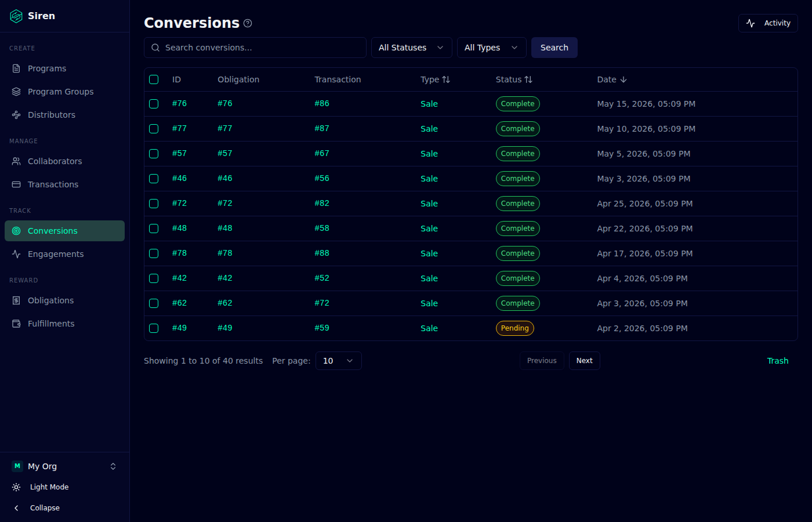Sort by Status using its arrows icon
Screen dimensions: 812x522
(x=528, y=79)
